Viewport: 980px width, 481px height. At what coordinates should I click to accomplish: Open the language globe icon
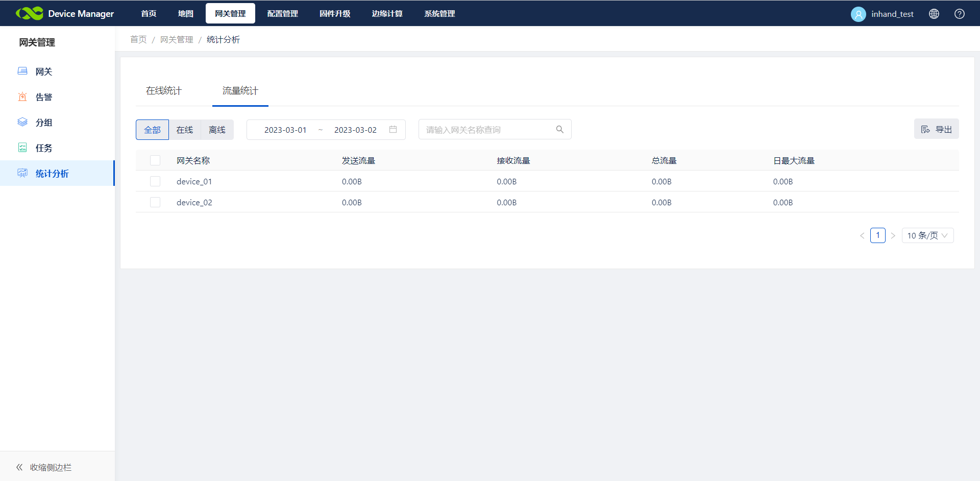[x=934, y=14]
